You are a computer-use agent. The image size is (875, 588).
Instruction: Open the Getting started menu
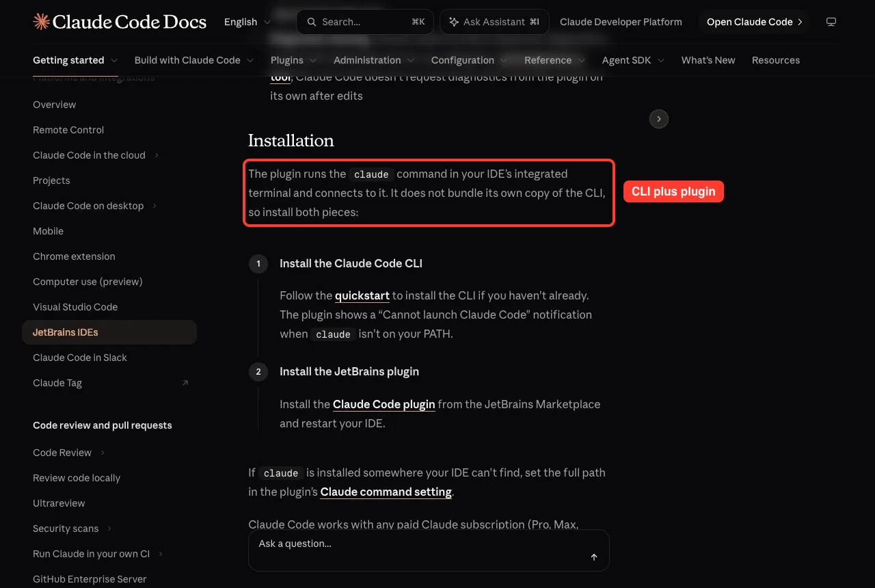[x=75, y=60]
